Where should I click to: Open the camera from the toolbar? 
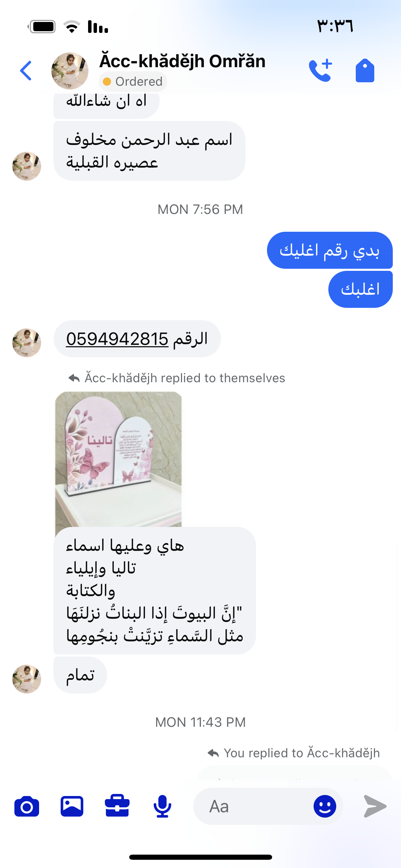pos(27,806)
